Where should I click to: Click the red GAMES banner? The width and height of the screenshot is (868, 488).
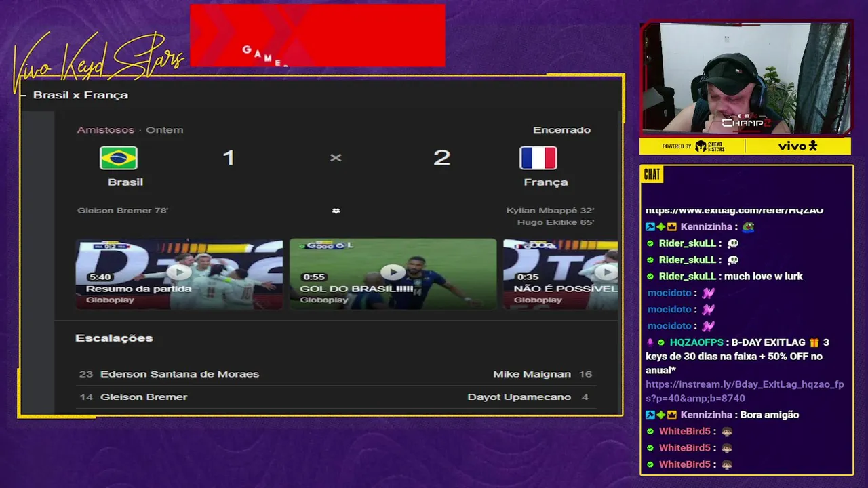317,36
